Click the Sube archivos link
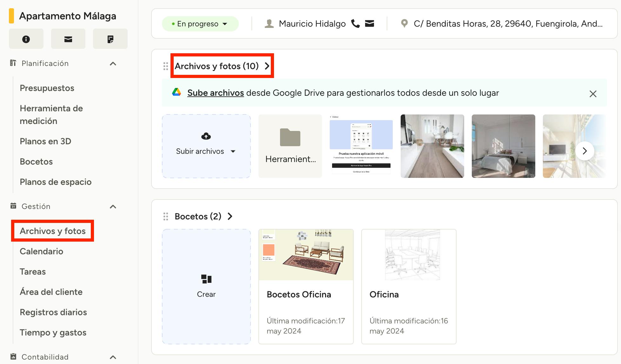 [216, 93]
